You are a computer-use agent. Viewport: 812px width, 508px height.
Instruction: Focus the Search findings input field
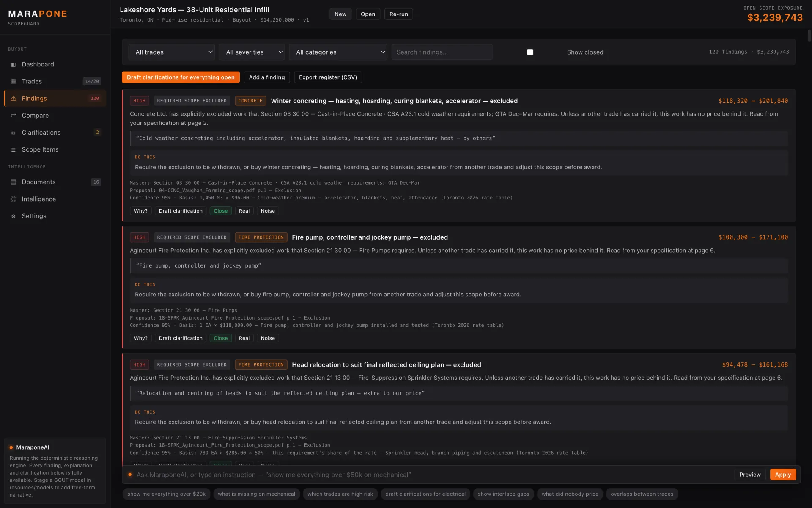click(442, 52)
